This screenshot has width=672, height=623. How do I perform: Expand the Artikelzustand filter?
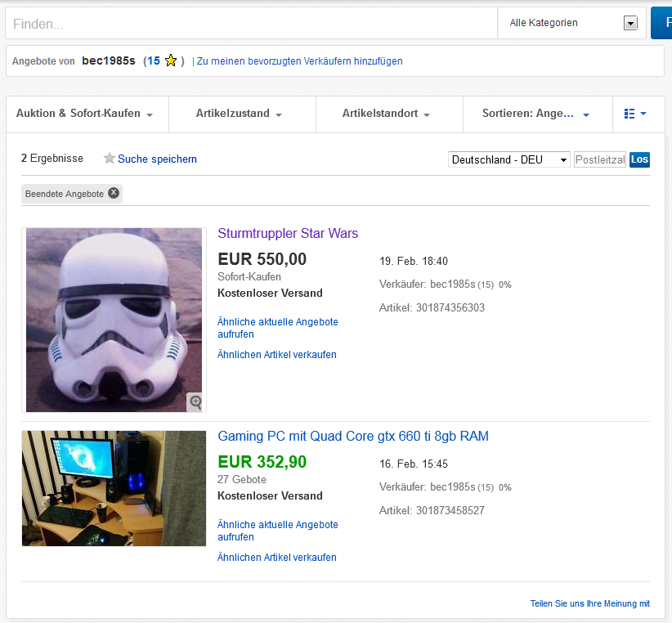pos(239,114)
